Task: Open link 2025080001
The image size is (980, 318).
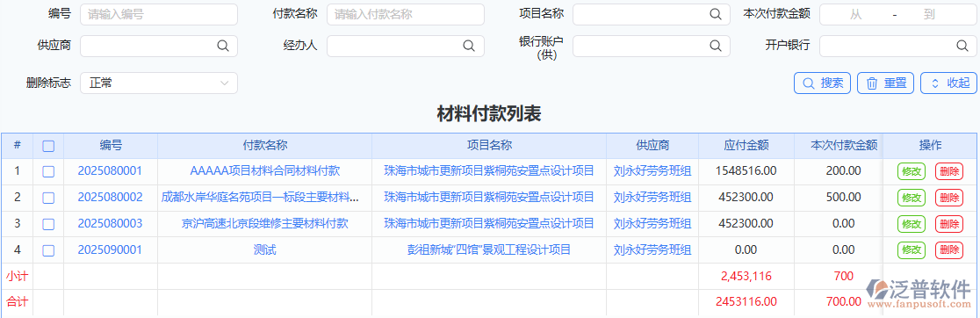Action: pyautogui.click(x=110, y=170)
